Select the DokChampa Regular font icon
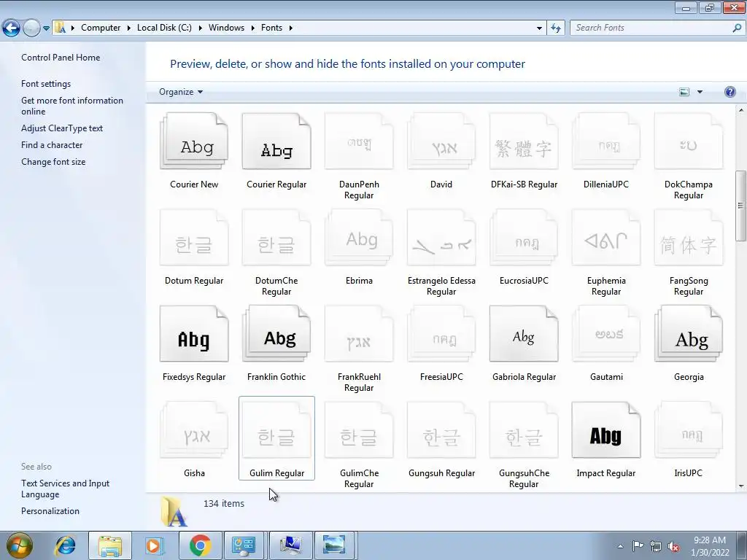 point(689,141)
